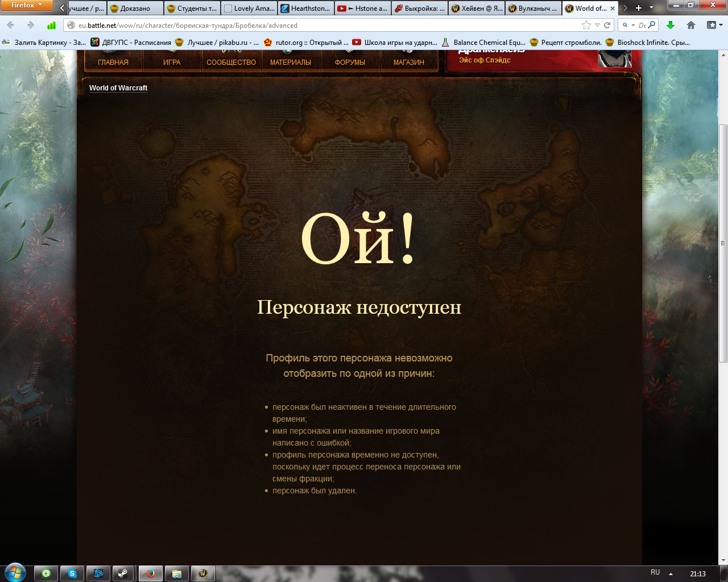Switch to the Вулканыч tab
Screen dimensions: 728x582
point(533,9)
